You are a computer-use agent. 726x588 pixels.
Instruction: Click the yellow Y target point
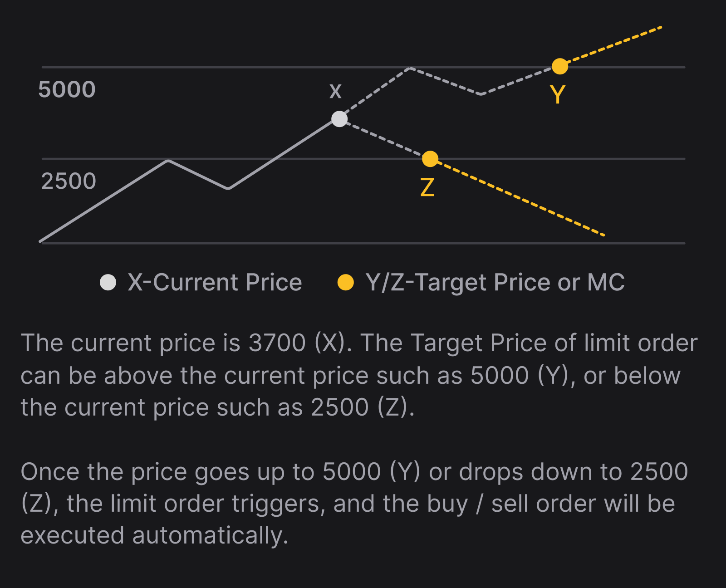(x=560, y=66)
